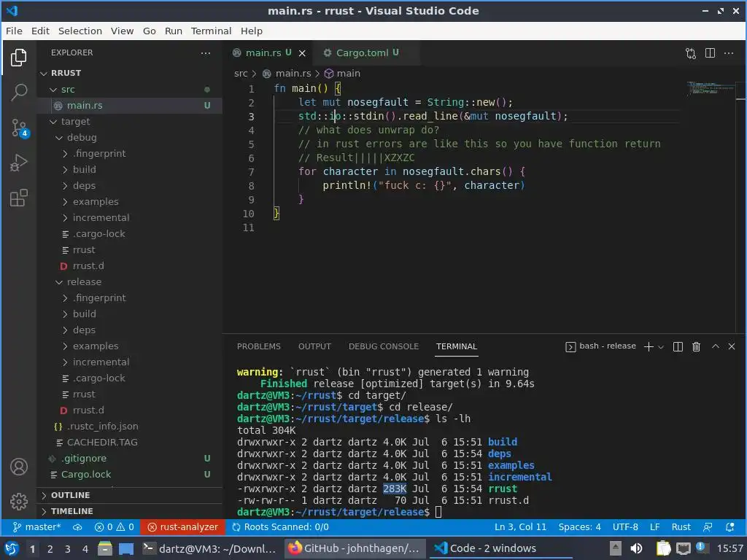Close the main.rs editor tab
747x560 pixels.
tap(302, 53)
